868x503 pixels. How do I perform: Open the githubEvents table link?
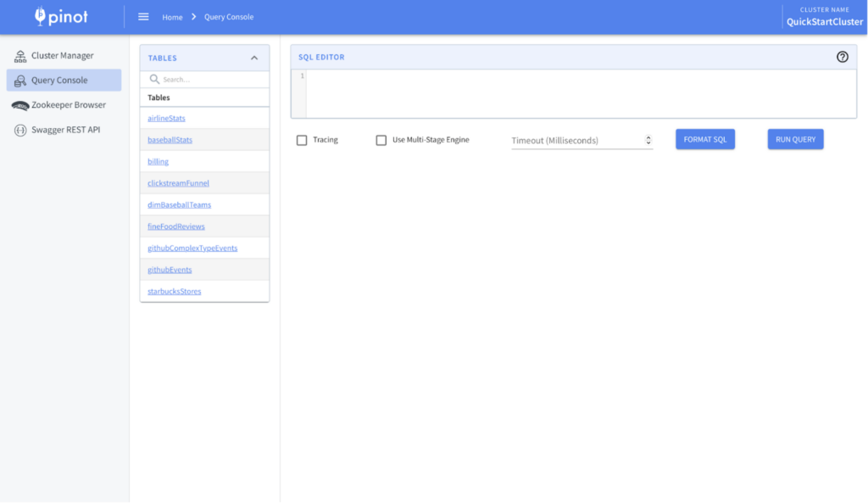(170, 270)
